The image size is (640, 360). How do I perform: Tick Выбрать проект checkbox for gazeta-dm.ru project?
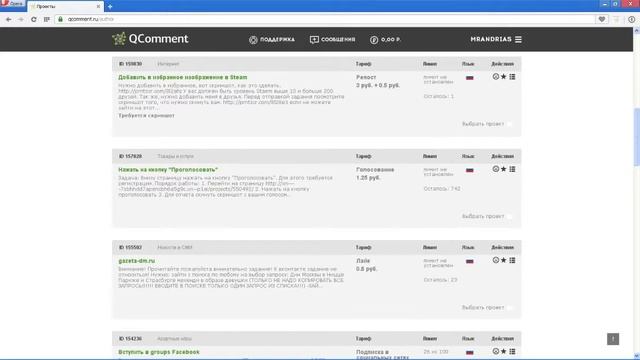[509, 307]
